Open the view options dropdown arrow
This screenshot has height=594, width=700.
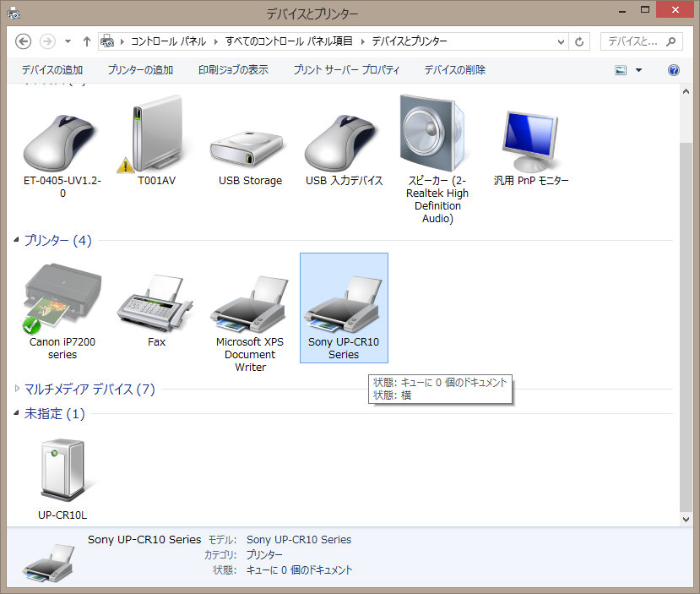tap(638, 70)
